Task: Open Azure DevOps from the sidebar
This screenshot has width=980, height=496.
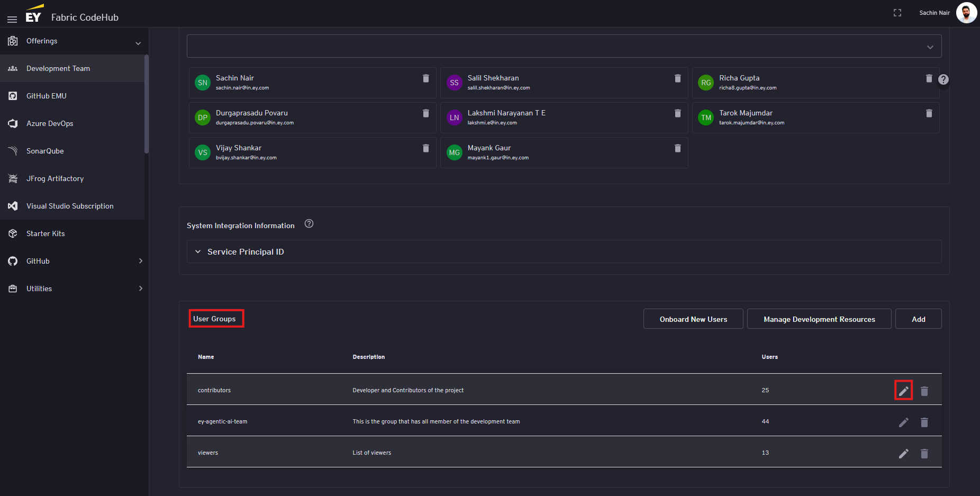Action: pos(50,123)
